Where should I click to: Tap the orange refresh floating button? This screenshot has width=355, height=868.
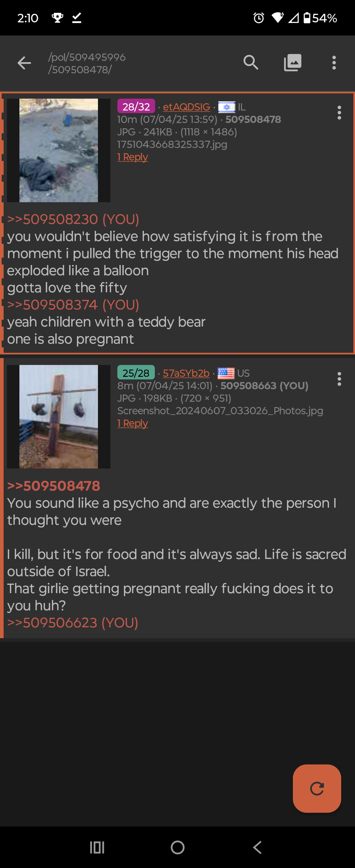point(317,789)
